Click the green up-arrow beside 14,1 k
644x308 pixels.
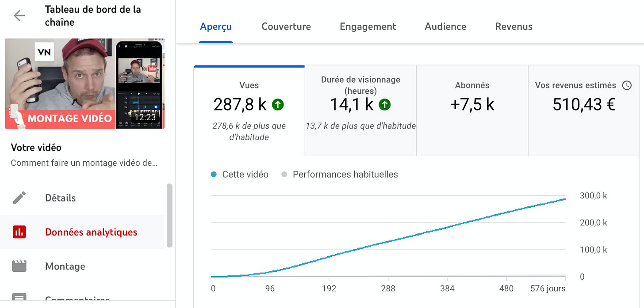(x=385, y=105)
